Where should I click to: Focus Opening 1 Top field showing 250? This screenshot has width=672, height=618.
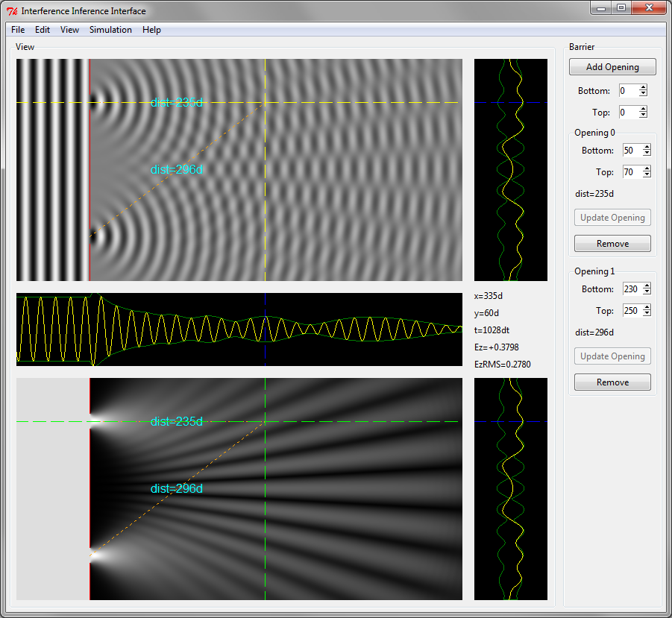coord(632,311)
